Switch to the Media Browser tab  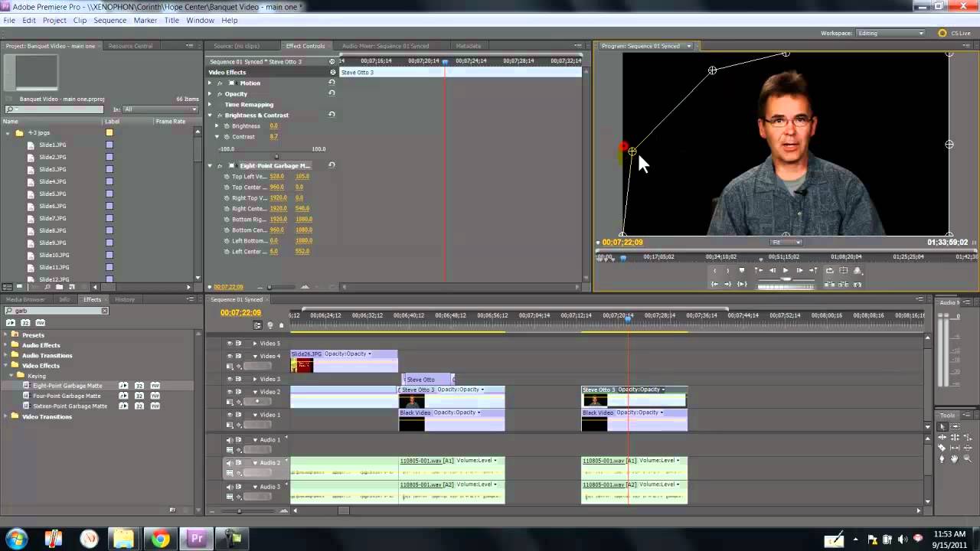pos(25,299)
